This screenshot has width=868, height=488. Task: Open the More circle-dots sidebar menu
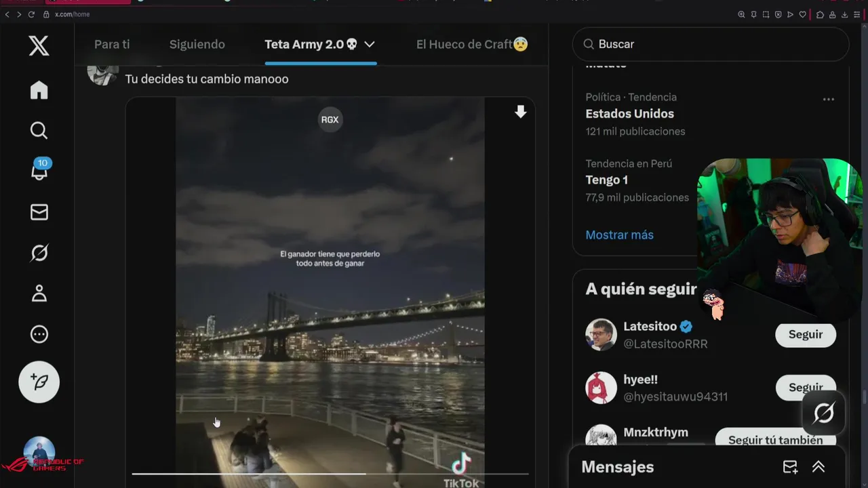tap(39, 334)
